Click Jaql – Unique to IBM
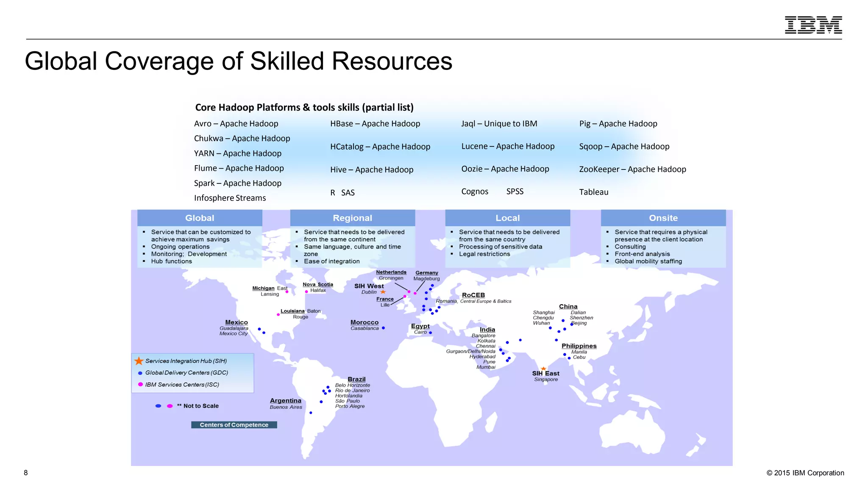Screen dimensions: 868x488 (499, 124)
